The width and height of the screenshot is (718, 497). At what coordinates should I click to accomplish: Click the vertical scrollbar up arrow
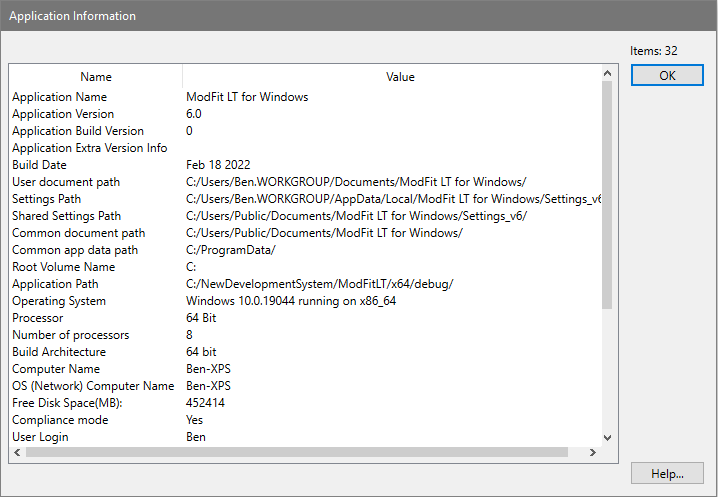click(x=606, y=73)
